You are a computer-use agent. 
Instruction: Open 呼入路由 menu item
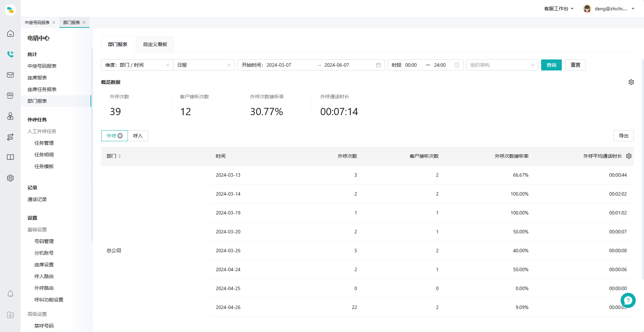click(x=44, y=276)
